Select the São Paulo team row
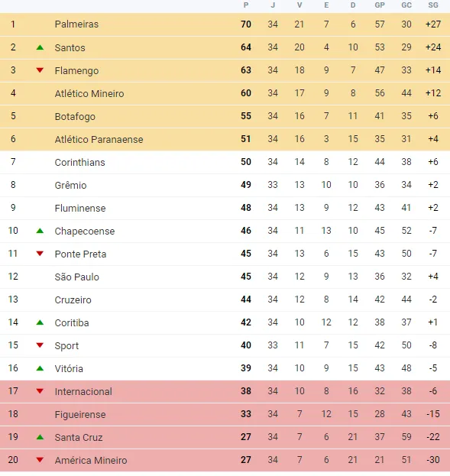The image size is (450, 476). click(x=225, y=277)
